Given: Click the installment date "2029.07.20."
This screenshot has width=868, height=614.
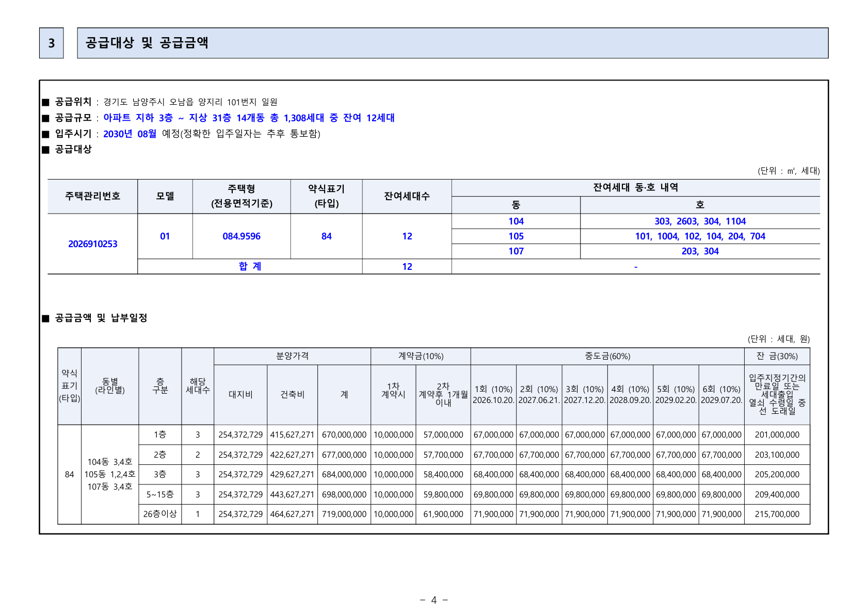Looking at the screenshot, I should (721, 400).
